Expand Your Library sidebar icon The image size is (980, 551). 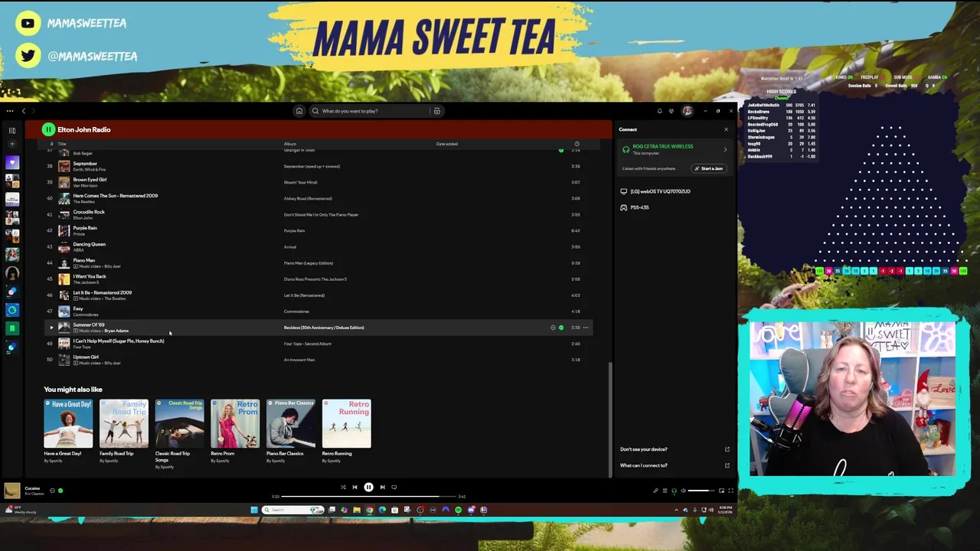tap(12, 130)
